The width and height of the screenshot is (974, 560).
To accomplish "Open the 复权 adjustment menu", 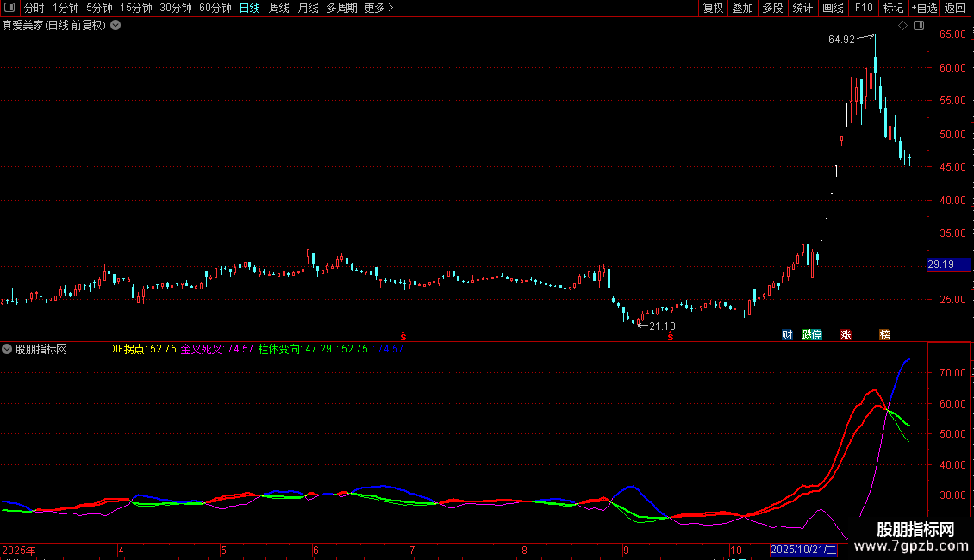I will point(713,8).
